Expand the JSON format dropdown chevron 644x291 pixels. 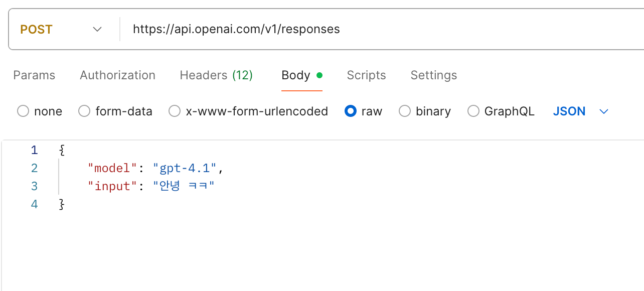(x=604, y=111)
